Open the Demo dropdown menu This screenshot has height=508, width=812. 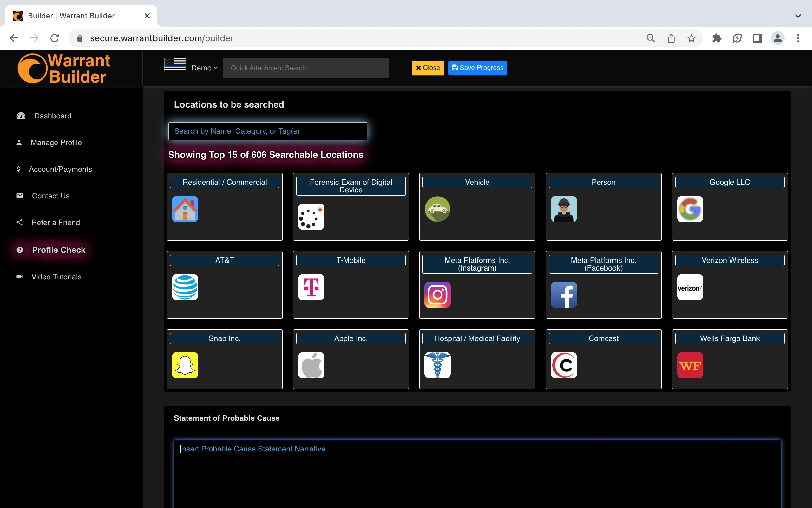(204, 68)
